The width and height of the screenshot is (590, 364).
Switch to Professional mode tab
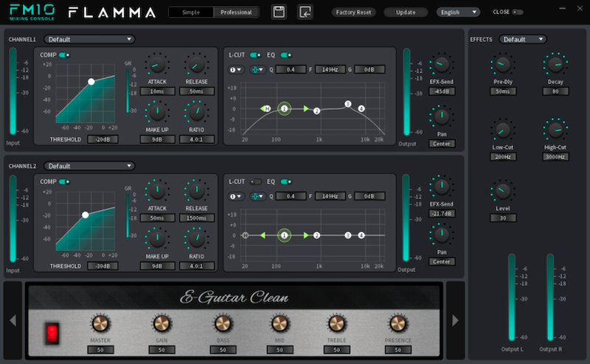(236, 13)
